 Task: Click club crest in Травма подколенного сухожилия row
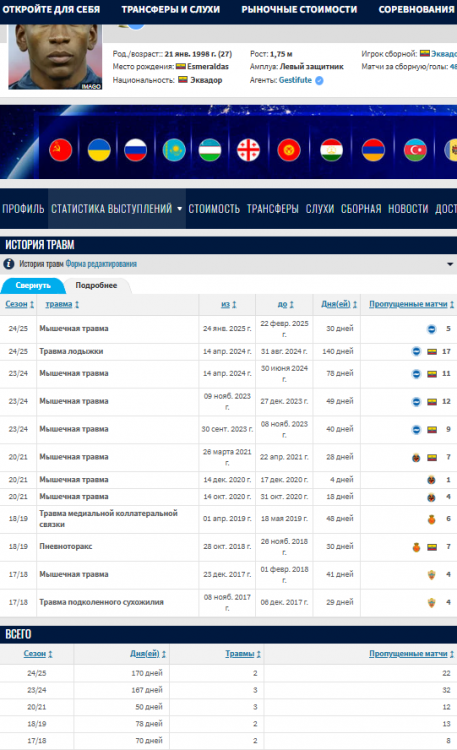point(432,603)
